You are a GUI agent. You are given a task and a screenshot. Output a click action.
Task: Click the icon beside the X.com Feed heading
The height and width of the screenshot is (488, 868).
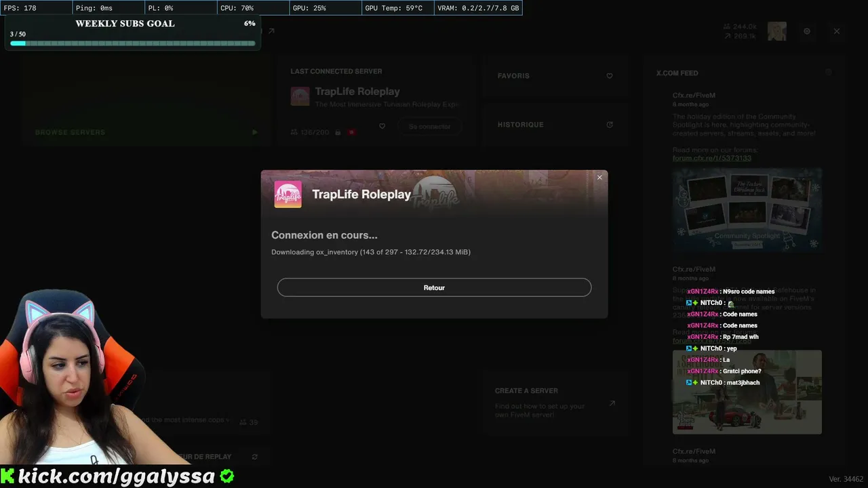828,72
